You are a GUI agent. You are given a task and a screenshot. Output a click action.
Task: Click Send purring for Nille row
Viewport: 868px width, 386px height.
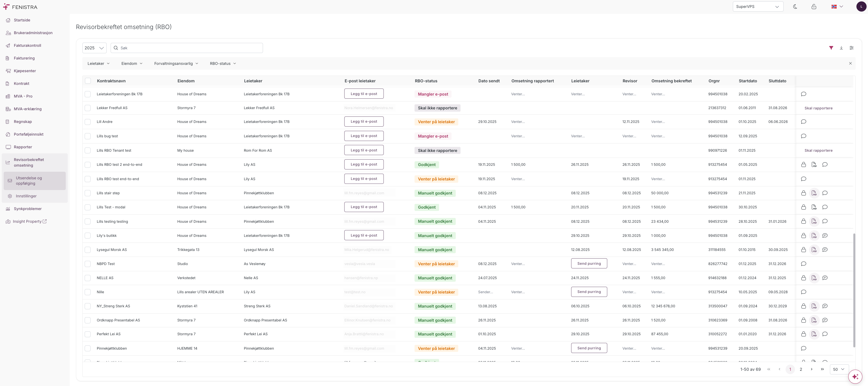pos(589,292)
